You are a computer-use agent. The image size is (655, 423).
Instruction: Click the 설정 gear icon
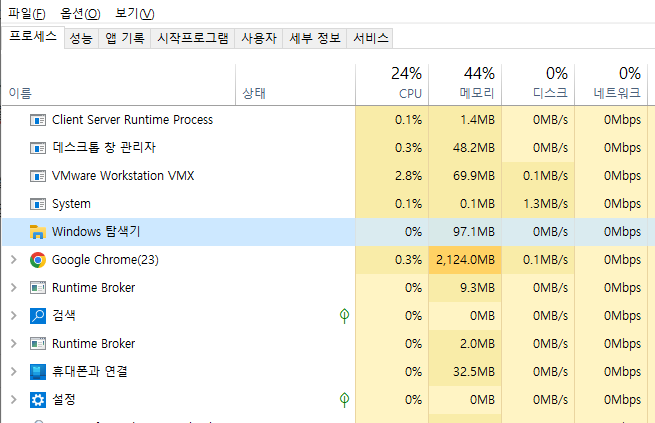coord(38,400)
